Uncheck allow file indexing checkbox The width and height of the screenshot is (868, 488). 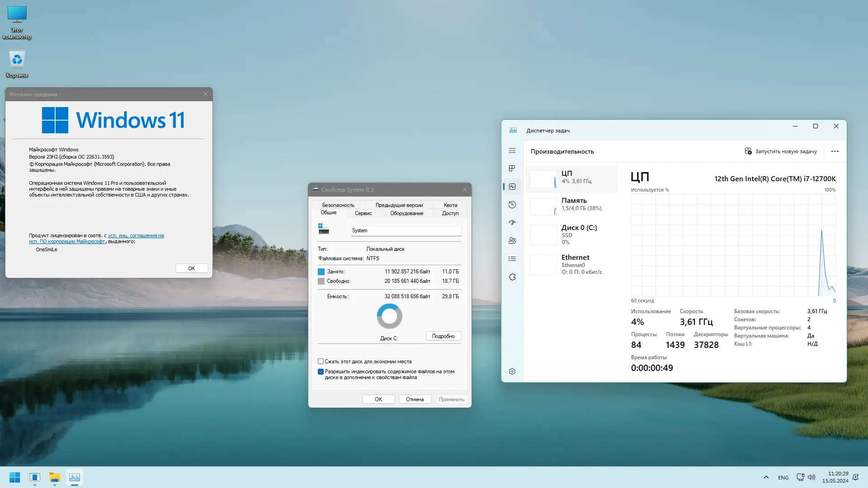pos(321,371)
